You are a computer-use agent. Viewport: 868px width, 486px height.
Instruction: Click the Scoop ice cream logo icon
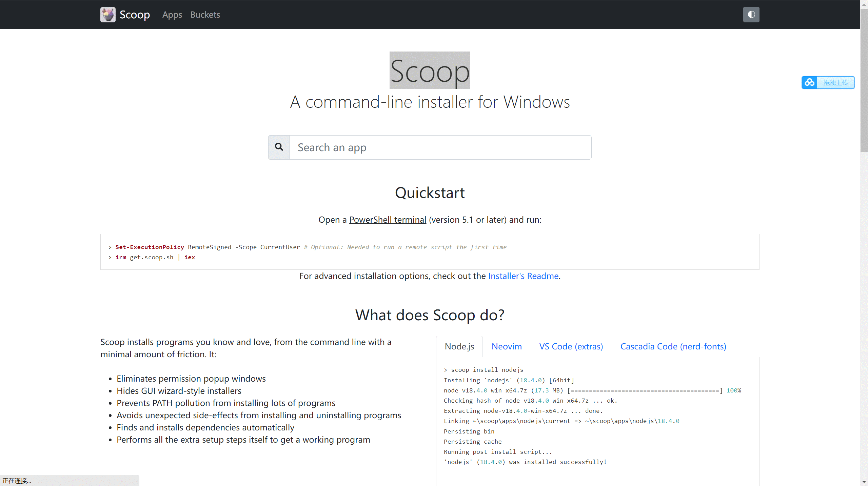pyautogui.click(x=108, y=15)
